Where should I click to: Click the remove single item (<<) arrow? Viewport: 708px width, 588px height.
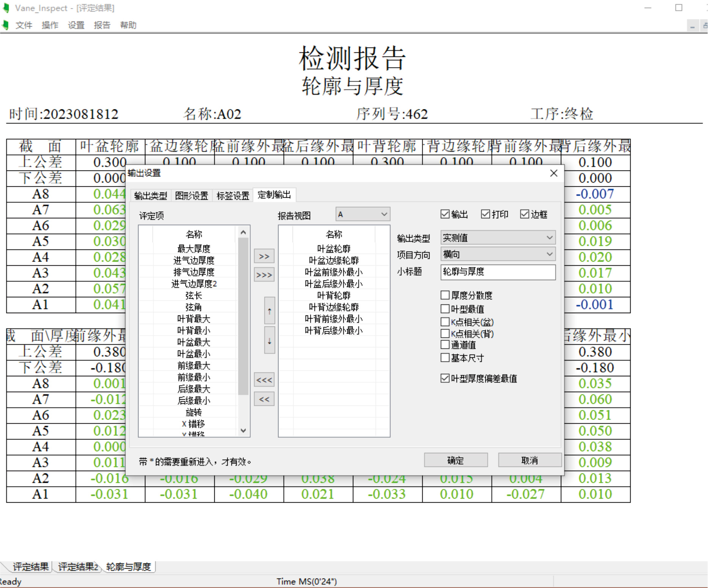pyautogui.click(x=264, y=399)
